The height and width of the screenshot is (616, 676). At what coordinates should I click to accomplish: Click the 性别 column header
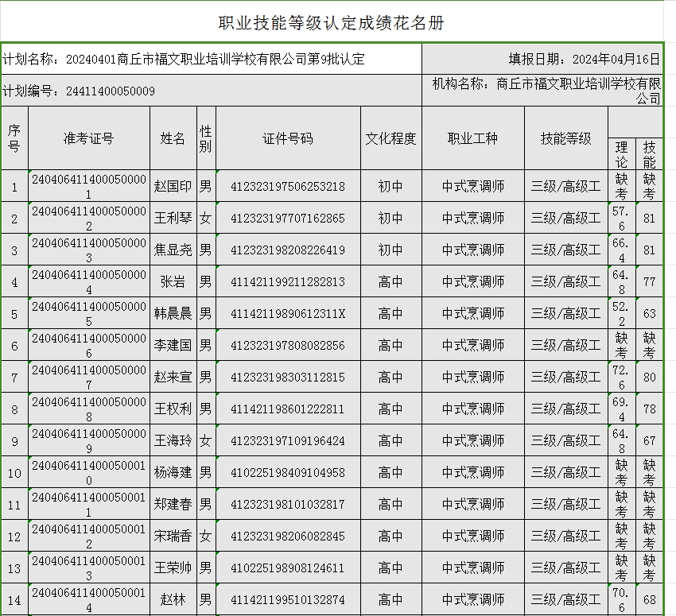[206, 138]
